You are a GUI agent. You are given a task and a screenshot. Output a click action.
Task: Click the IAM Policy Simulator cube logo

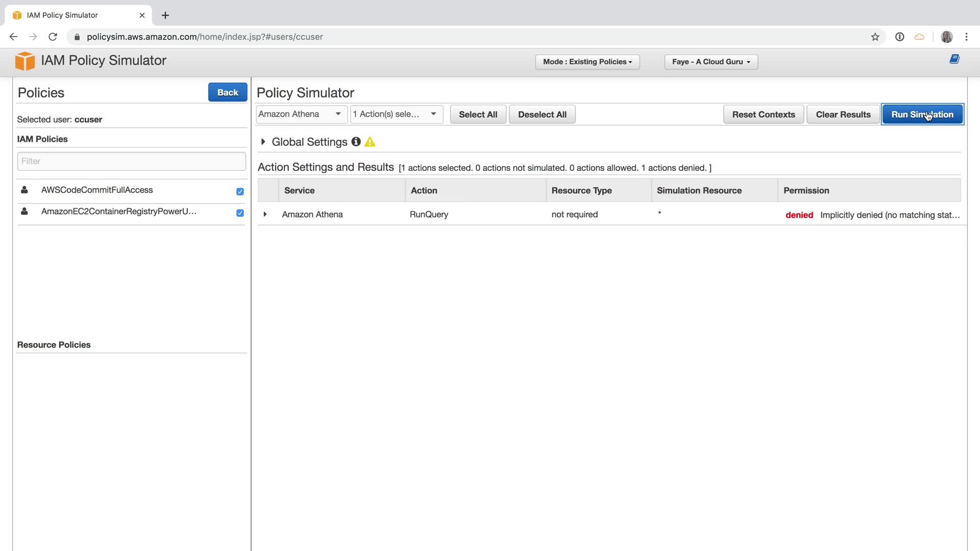(24, 61)
